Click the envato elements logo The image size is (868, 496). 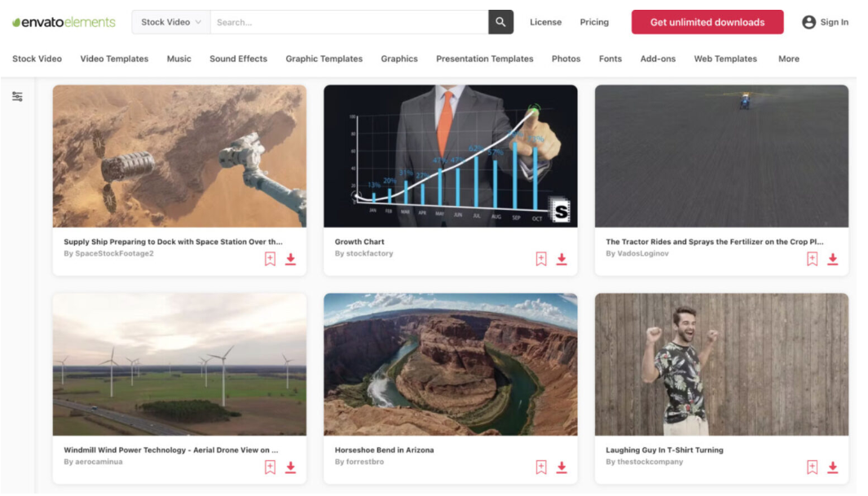(64, 22)
